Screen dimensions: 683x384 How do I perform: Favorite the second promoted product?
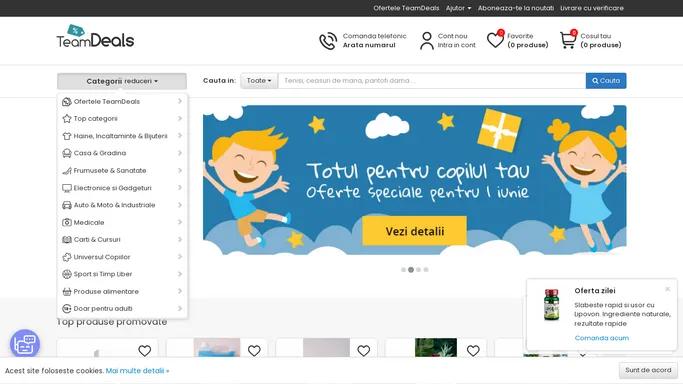(x=254, y=350)
